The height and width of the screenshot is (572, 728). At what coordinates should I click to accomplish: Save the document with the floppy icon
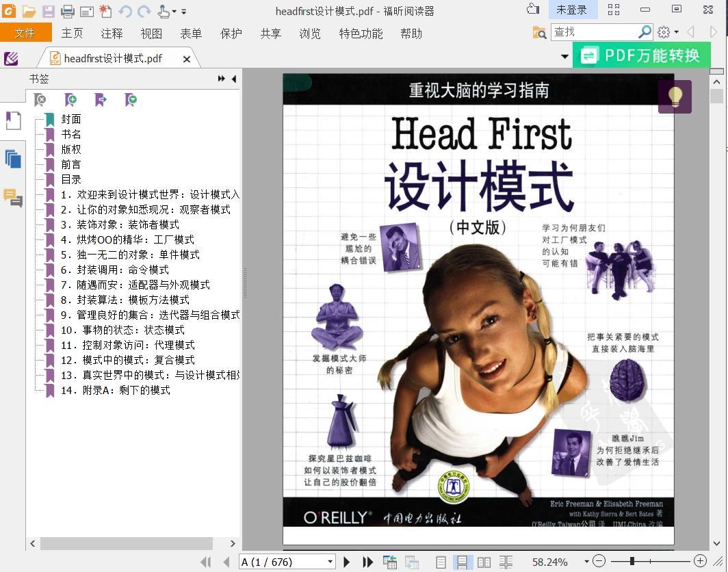(x=49, y=11)
